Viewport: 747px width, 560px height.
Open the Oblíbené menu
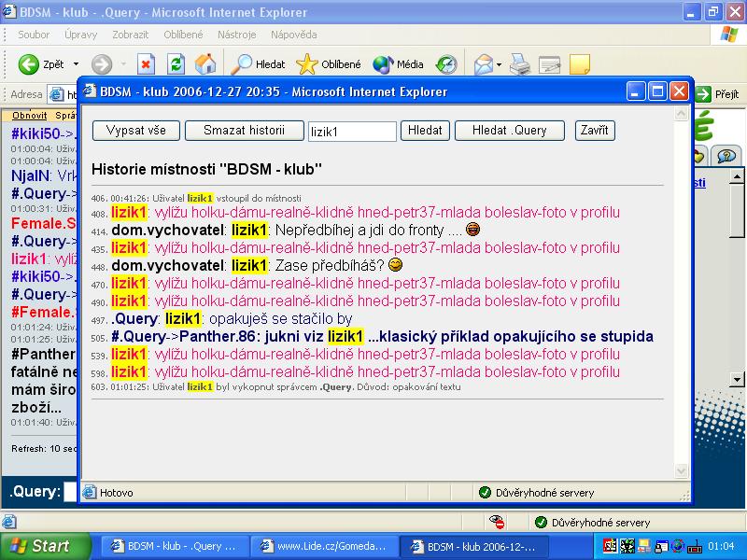pos(183,35)
